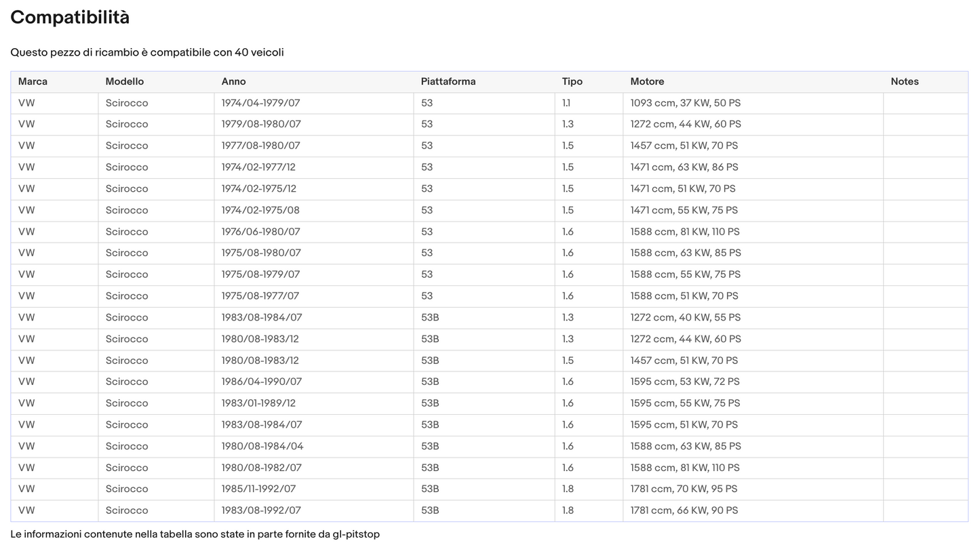Viewport: 980px width, 549px height.
Task: Click the Marca column header
Action: pos(33,81)
